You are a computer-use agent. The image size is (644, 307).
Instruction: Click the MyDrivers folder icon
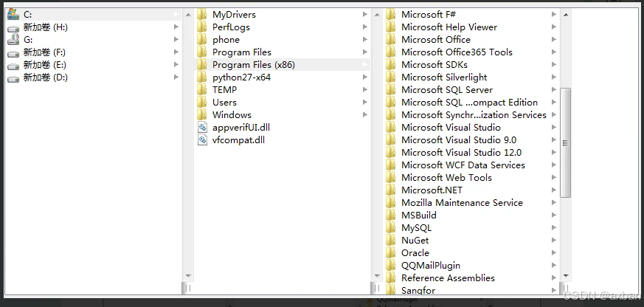coord(201,14)
